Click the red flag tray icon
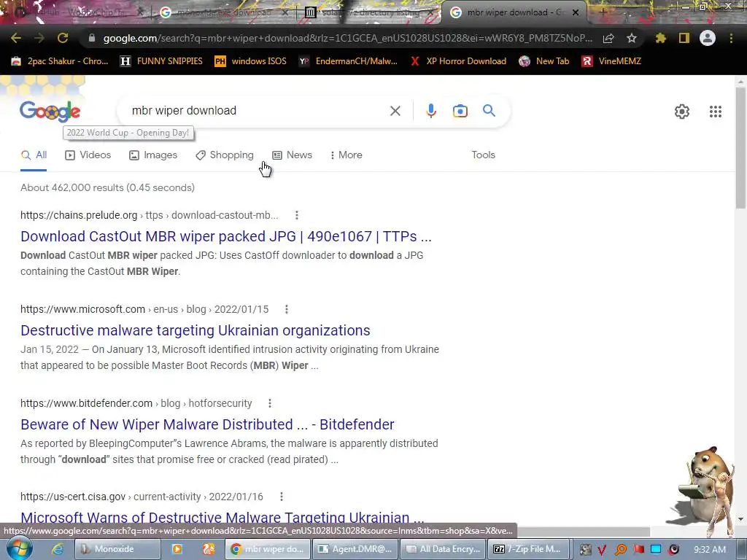The image size is (747, 560). tap(638, 550)
